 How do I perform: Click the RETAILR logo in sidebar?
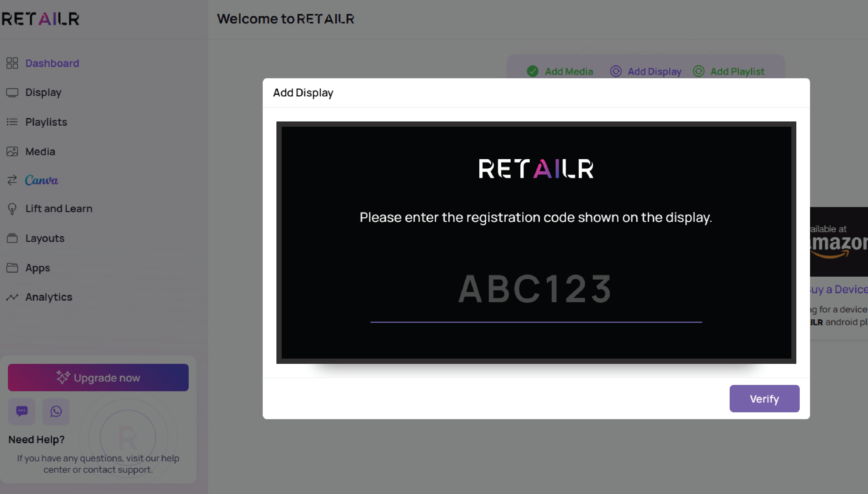click(41, 19)
